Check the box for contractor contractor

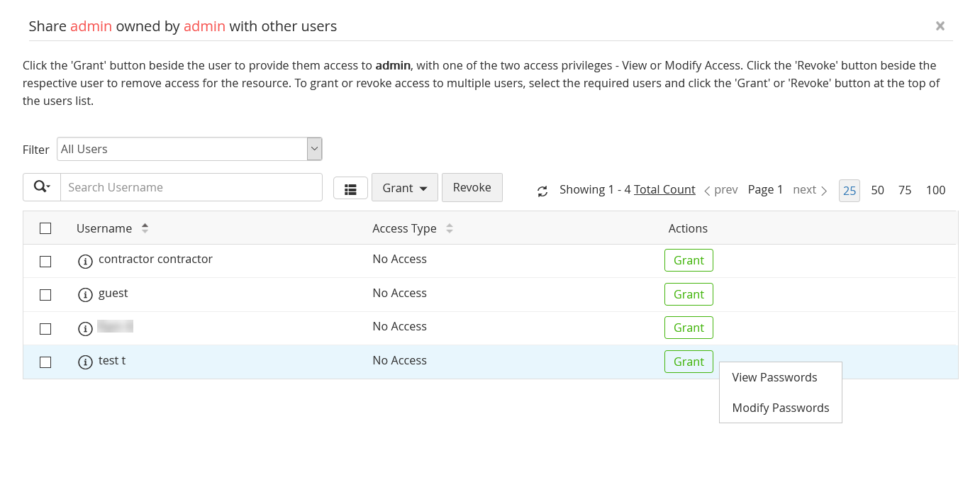tap(45, 262)
